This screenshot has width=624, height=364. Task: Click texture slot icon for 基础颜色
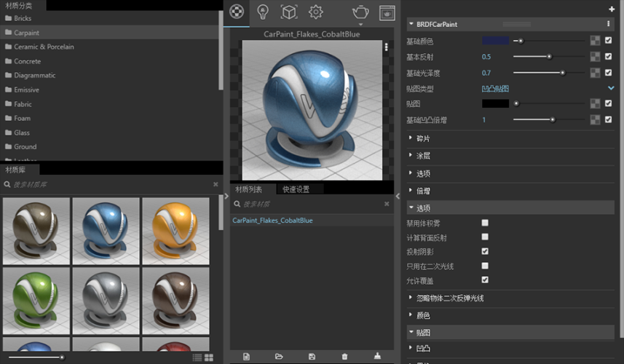[x=595, y=41]
